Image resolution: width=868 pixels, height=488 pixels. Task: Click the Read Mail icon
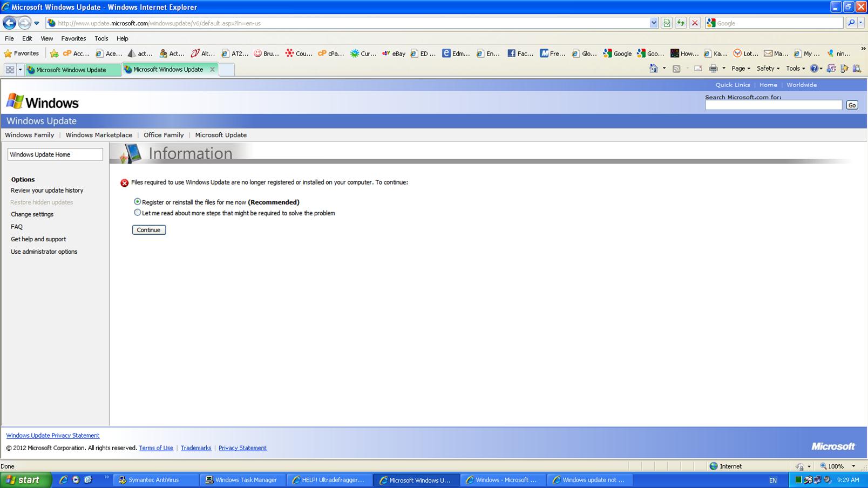coord(698,69)
